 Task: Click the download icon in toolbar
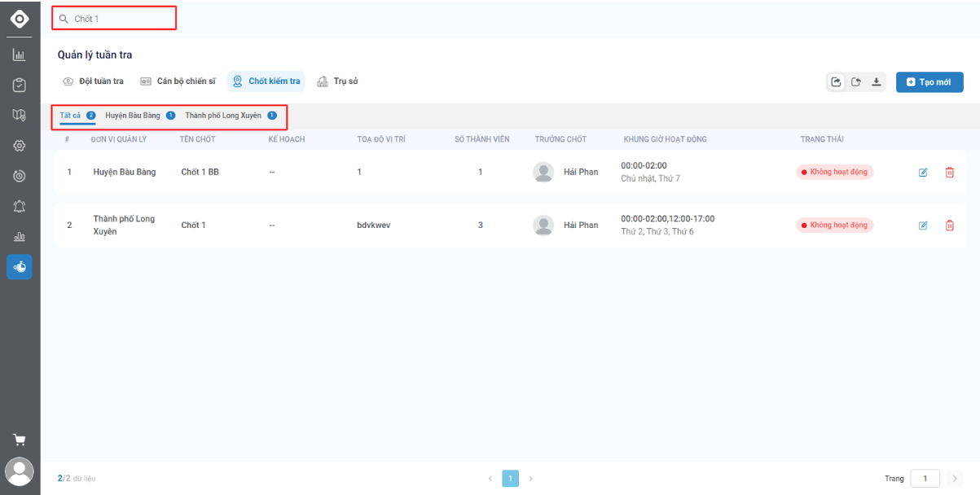[x=877, y=82]
